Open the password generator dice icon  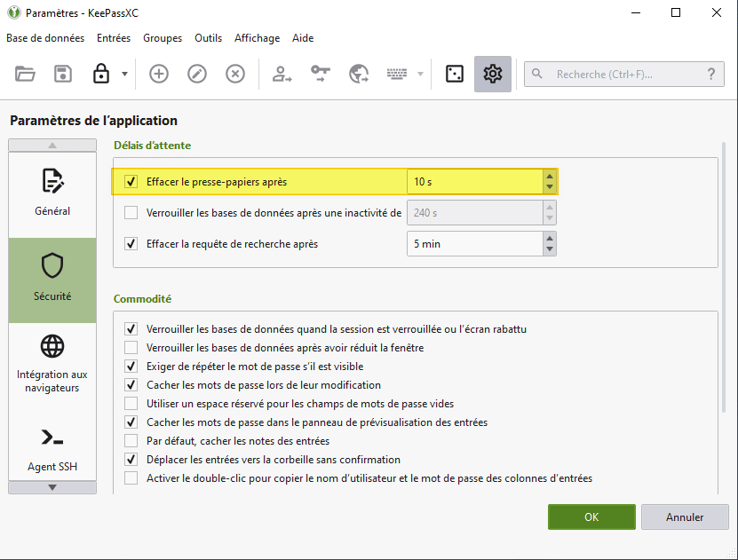[454, 74]
